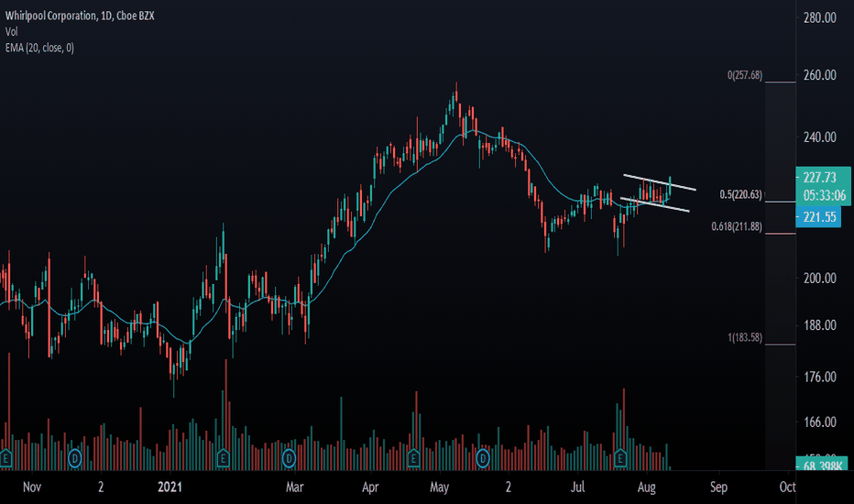Click the dividend D marker between May and June 2
Screen dimensions: 854x504
483,459
